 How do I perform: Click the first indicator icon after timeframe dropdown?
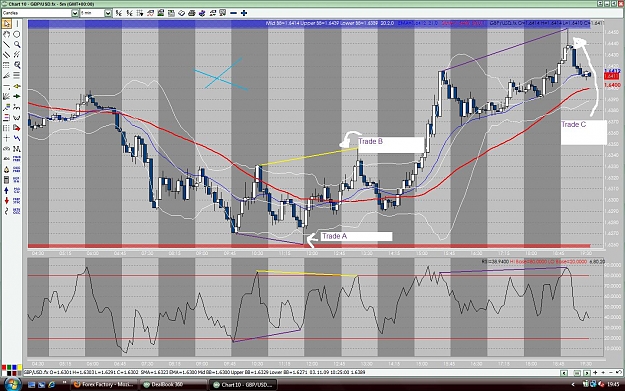pos(119,13)
